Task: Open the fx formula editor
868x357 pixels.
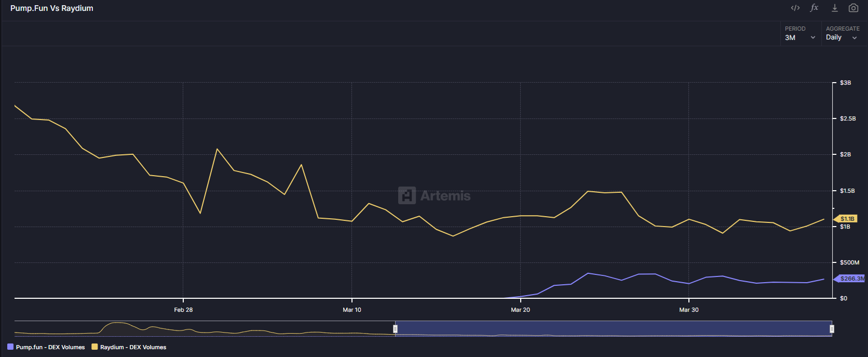Action: pyautogui.click(x=814, y=8)
